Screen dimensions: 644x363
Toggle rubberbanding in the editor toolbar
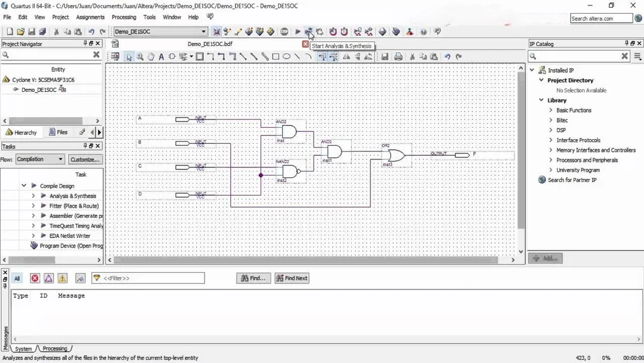tap(323, 57)
